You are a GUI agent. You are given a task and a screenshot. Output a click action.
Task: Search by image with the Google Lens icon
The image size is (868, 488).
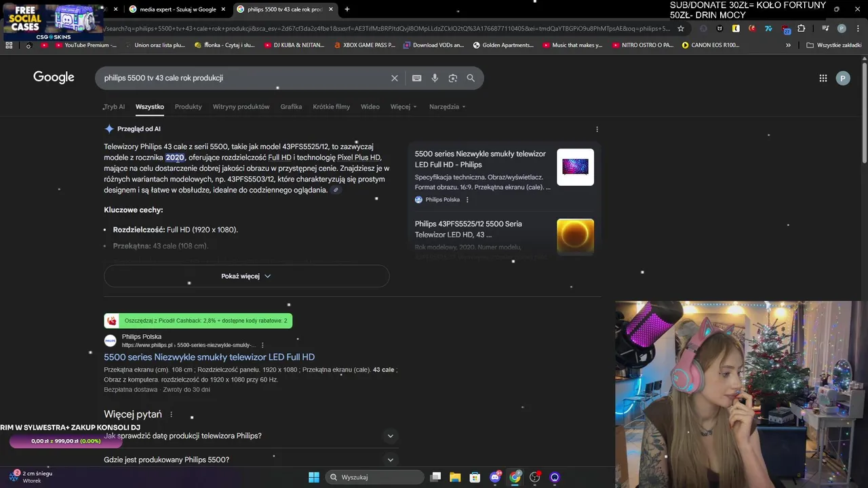coord(453,78)
